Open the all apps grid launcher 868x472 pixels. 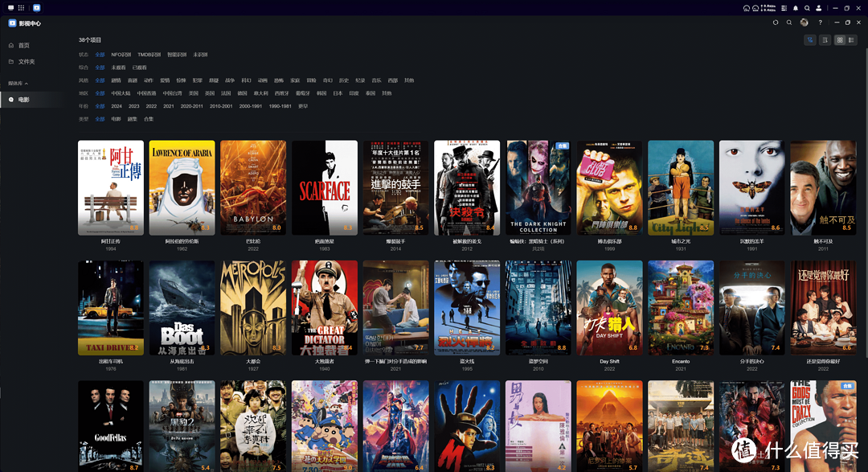click(x=21, y=8)
